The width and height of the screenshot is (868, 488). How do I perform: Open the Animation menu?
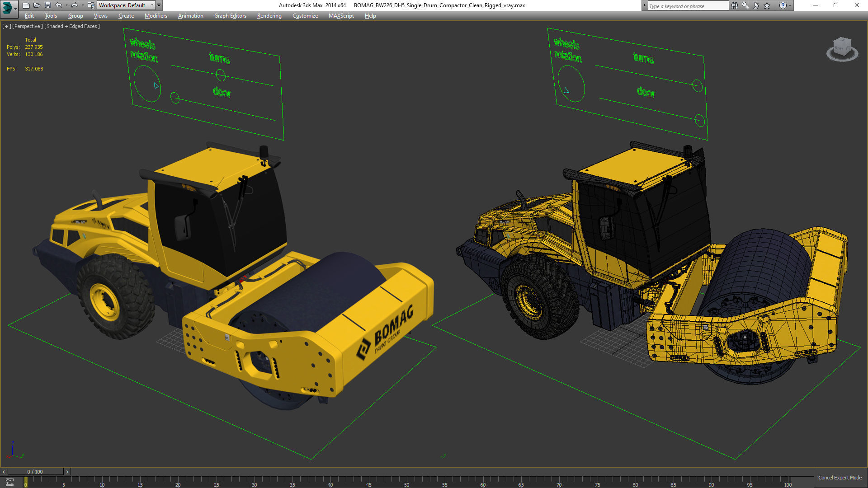(x=190, y=16)
